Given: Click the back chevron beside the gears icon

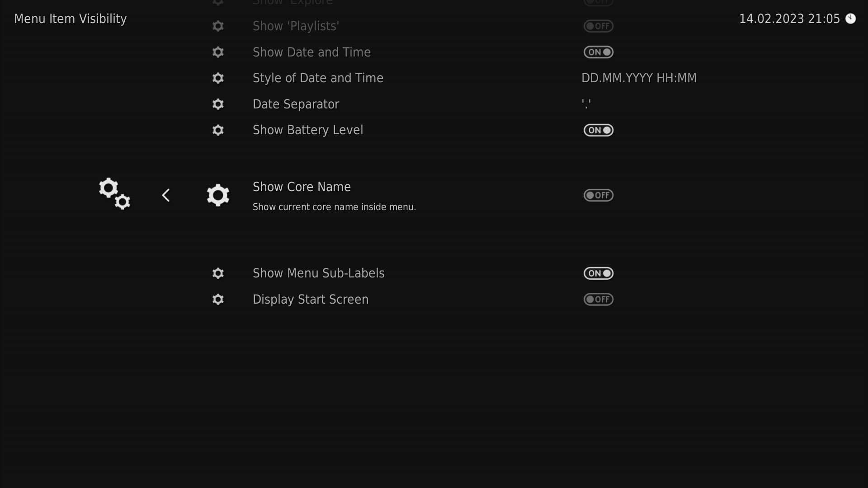Looking at the screenshot, I should click(165, 195).
